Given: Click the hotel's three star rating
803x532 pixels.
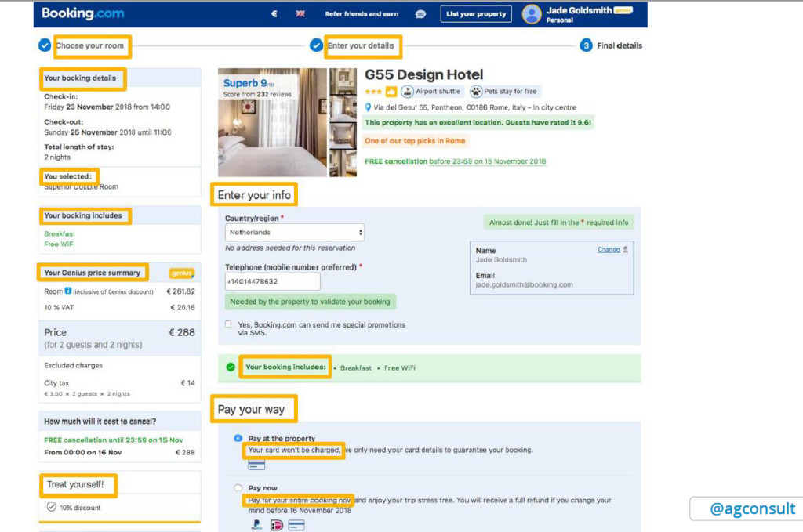Looking at the screenshot, I should pyautogui.click(x=373, y=92).
